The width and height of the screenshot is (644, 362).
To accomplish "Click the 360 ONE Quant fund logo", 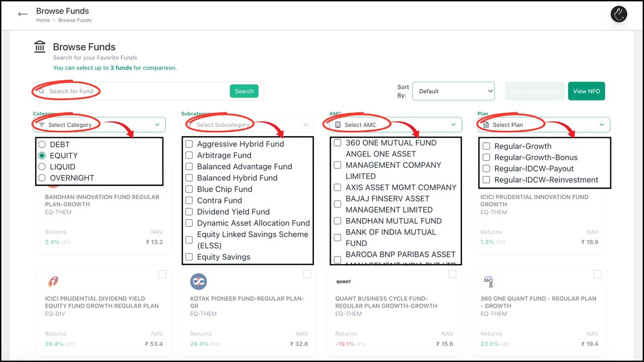I will coord(488,282).
